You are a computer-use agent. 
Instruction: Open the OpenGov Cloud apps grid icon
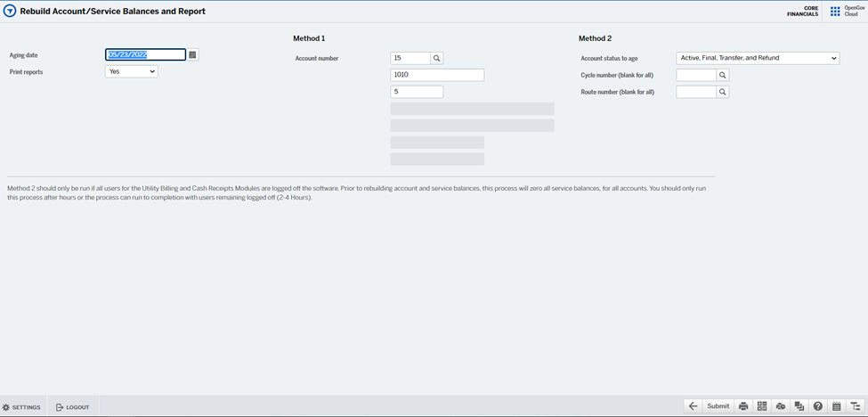click(835, 12)
